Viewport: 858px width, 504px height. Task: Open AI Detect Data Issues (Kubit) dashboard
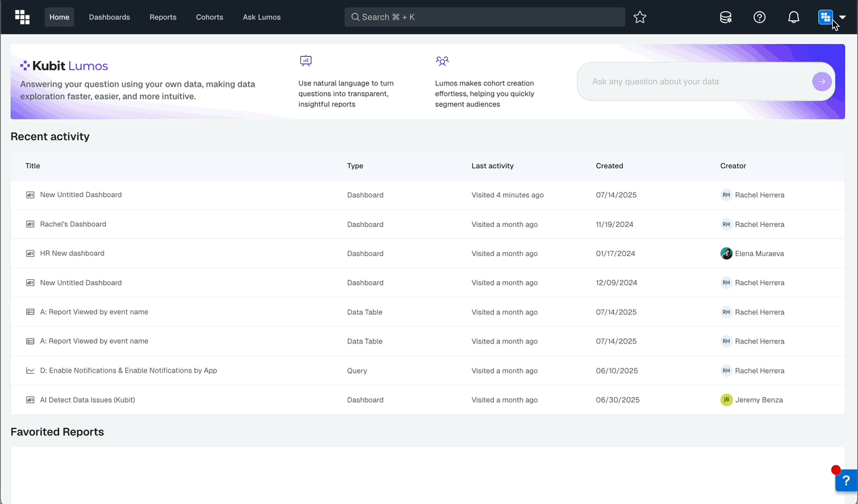[87, 400]
